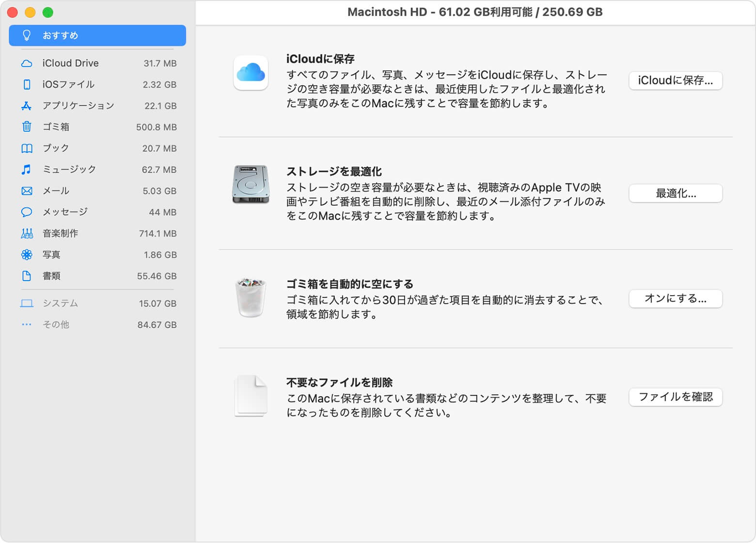The width and height of the screenshot is (756, 543).
Task: Click the 2.32 GB size value
Action: click(159, 84)
